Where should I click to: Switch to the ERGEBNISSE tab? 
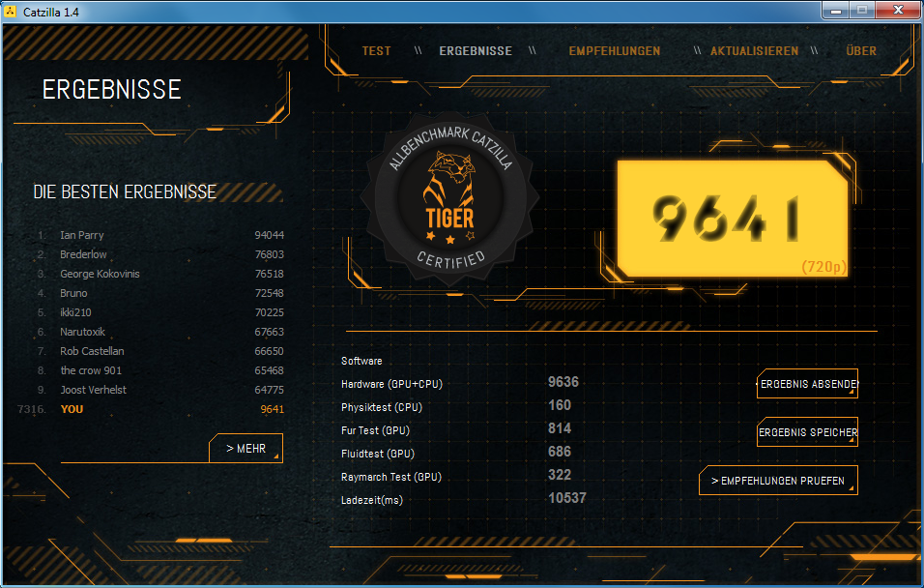(476, 51)
